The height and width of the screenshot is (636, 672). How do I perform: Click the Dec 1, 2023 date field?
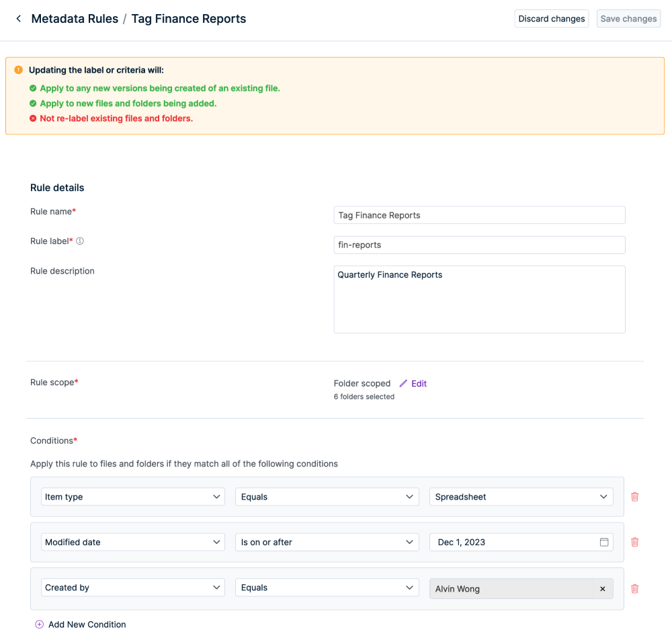pyautogui.click(x=521, y=542)
